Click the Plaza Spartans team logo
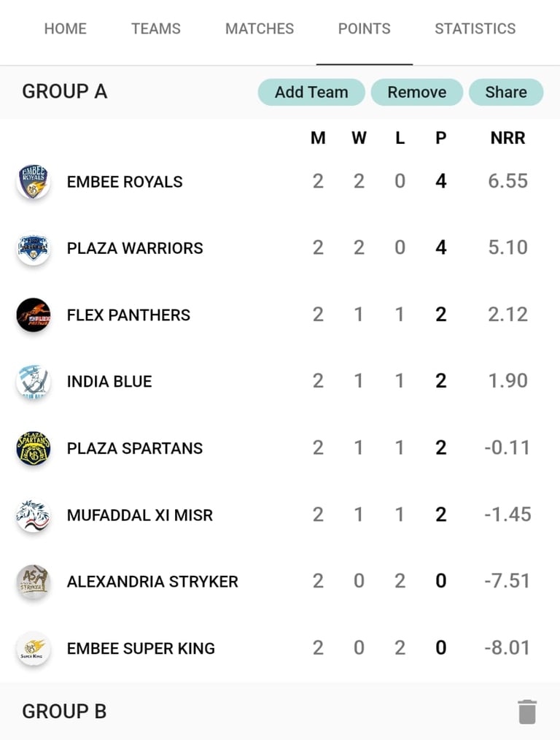Screen dimensions: 560x740 pyautogui.click(x=34, y=448)
